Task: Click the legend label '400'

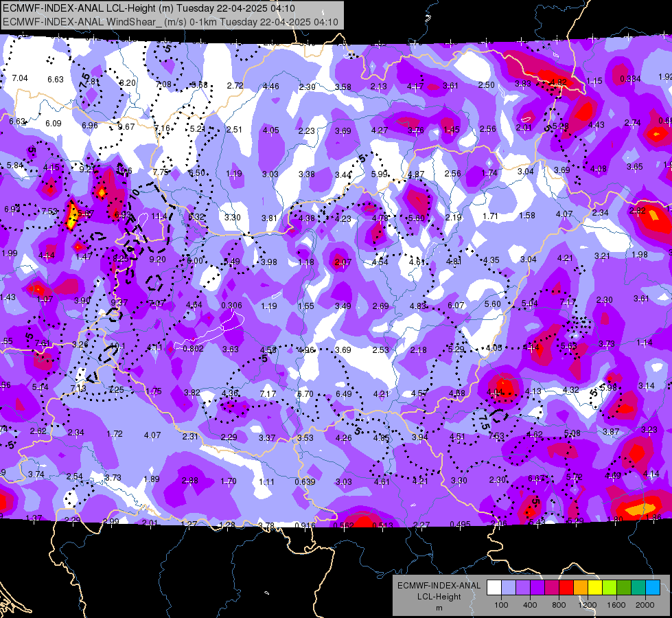Action: (x=530, y=605)
